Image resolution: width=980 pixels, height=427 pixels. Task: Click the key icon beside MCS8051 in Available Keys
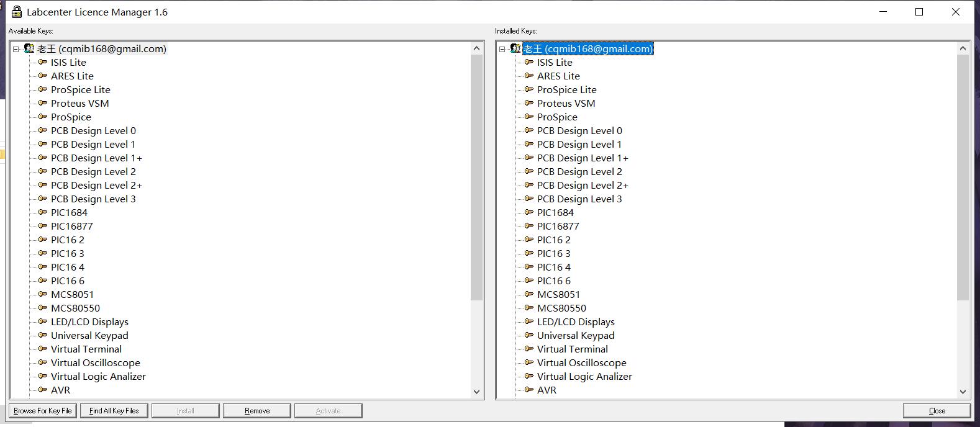(43, 294)
